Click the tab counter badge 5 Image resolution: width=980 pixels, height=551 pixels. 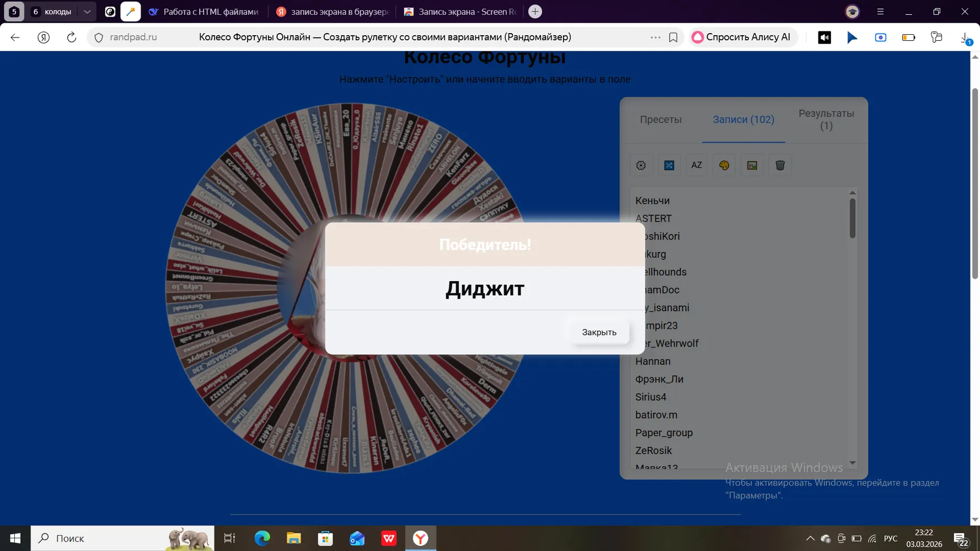(x=14, y=12)
